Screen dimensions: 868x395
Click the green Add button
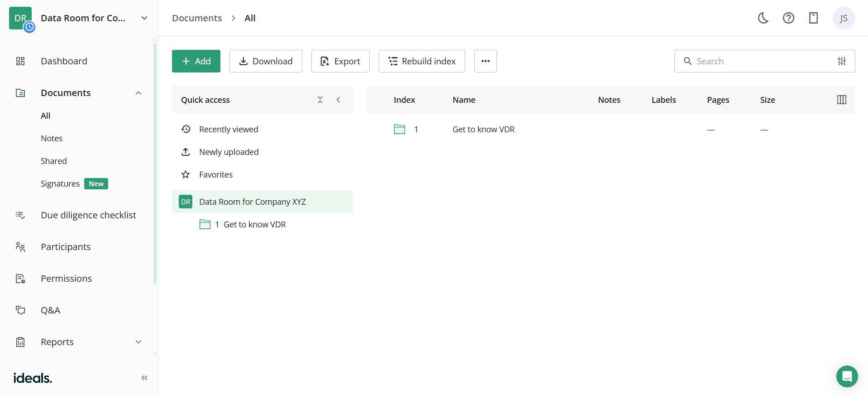196,61
